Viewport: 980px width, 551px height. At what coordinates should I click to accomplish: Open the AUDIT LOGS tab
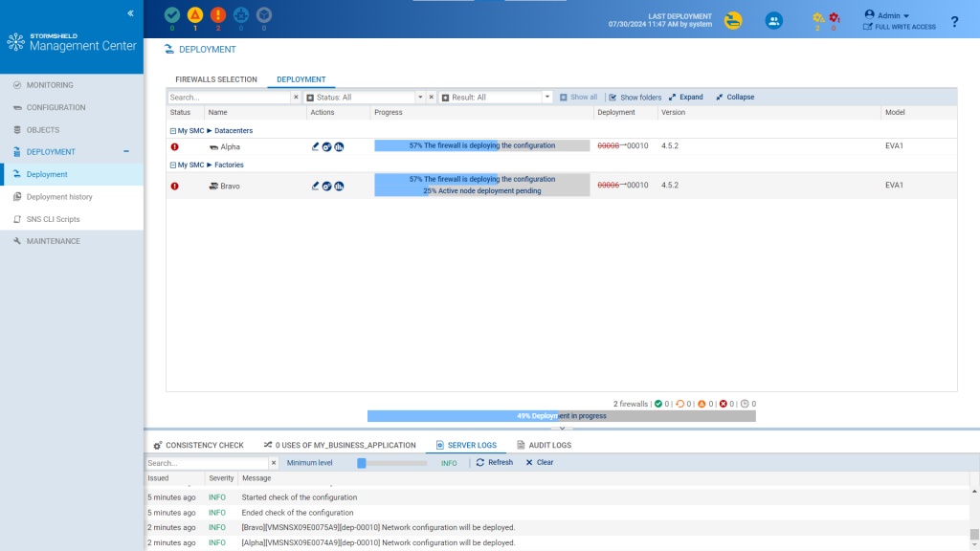tap(544, 446)
